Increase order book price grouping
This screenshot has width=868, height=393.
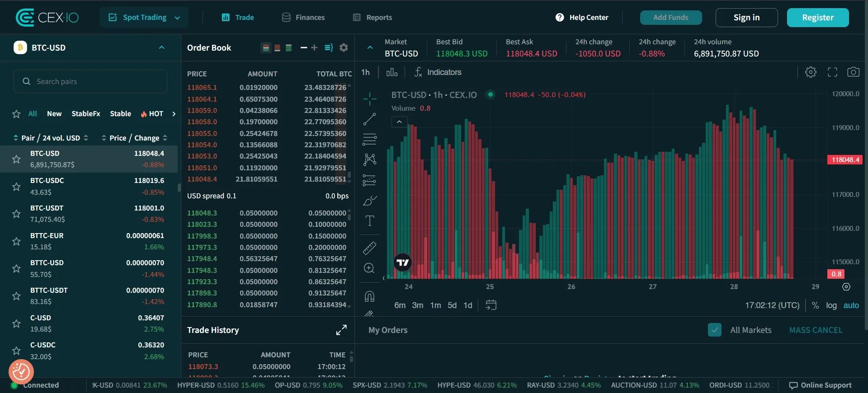[x=314, y=47]
